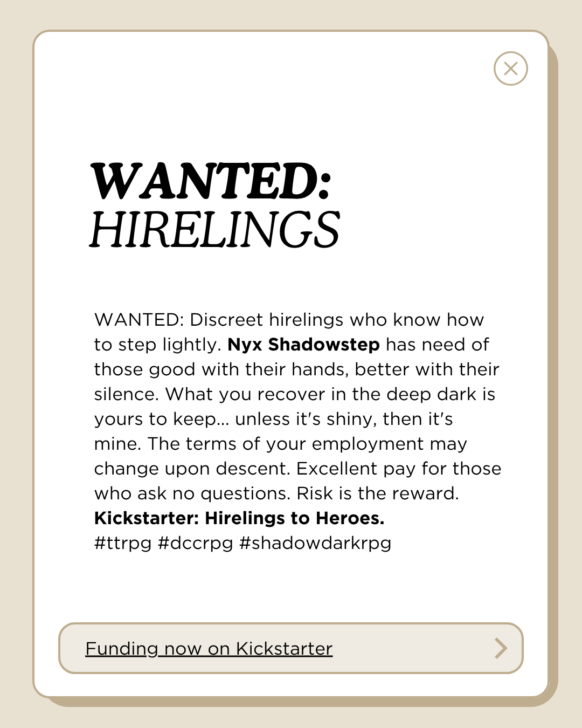Click "employment" in the terms sentence
582x728 pixels.
click(368, 444)
